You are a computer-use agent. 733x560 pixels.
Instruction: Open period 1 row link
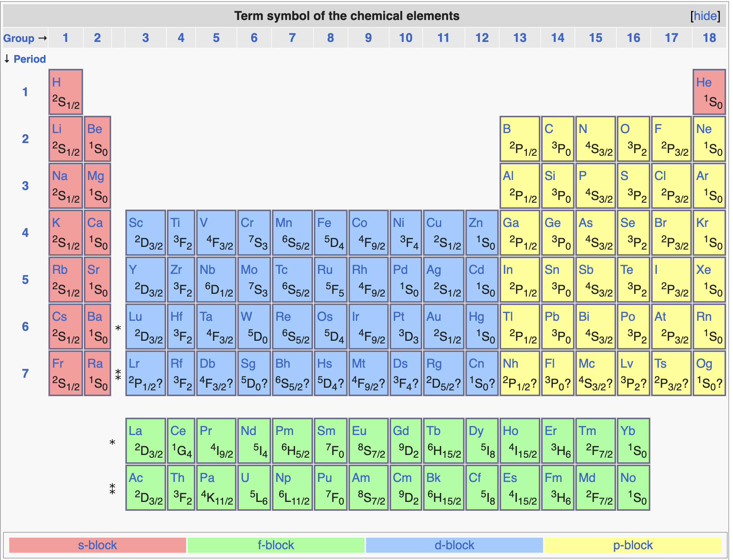25,92
